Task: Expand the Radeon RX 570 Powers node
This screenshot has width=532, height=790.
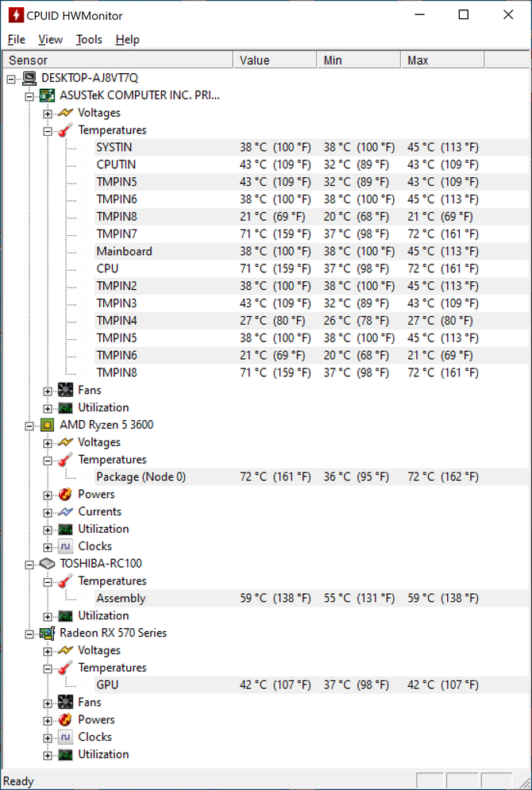Action: coord(48,720)
